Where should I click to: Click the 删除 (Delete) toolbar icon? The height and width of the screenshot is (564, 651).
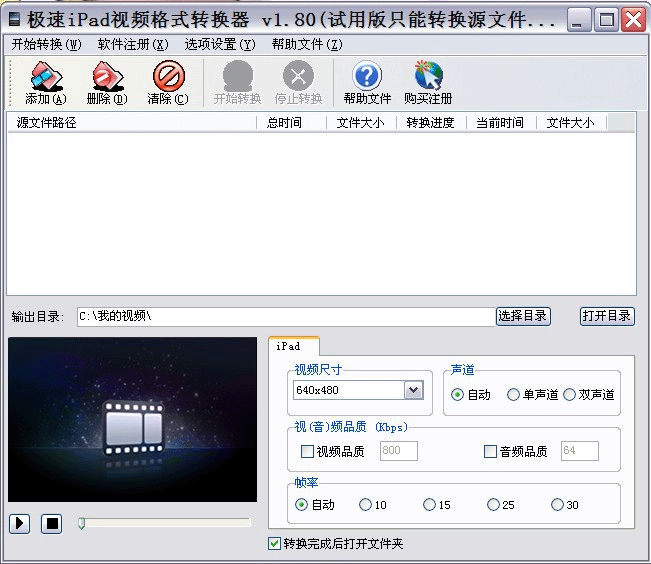[106, 77]
